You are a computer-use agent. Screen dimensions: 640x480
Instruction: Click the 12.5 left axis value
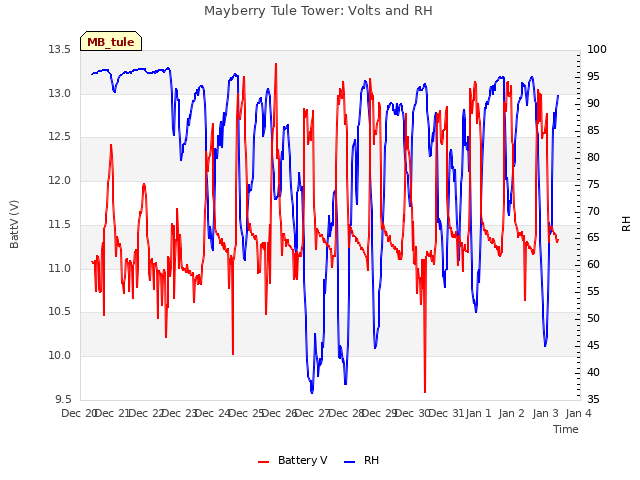(x=60, y=137)
